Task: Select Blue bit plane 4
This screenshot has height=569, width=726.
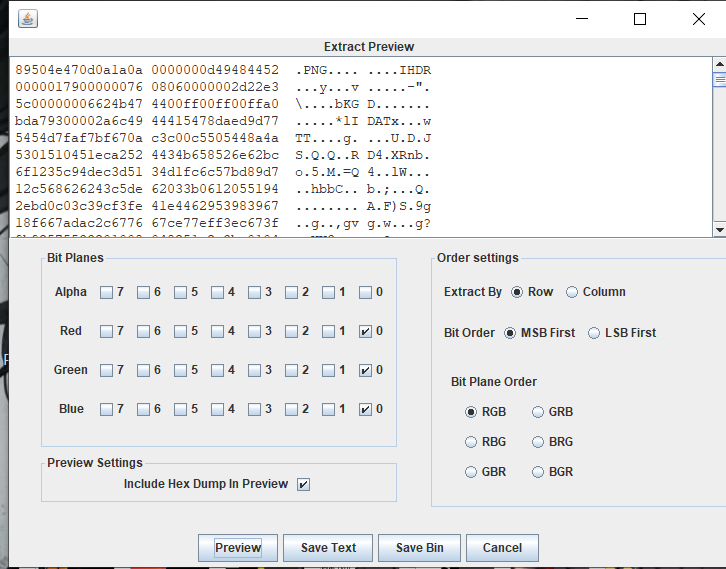Action: click(218, 409)
